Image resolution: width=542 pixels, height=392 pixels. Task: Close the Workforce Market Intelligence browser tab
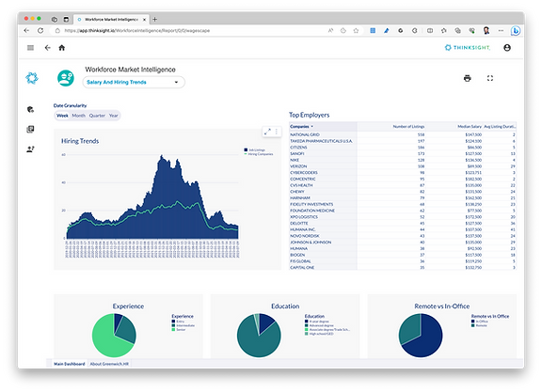pos(144,20)
